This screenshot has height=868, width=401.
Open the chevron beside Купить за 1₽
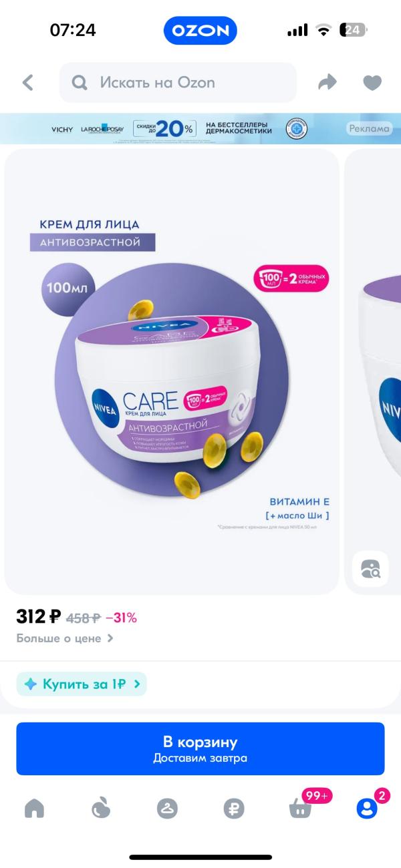click(x=137, y=684)
